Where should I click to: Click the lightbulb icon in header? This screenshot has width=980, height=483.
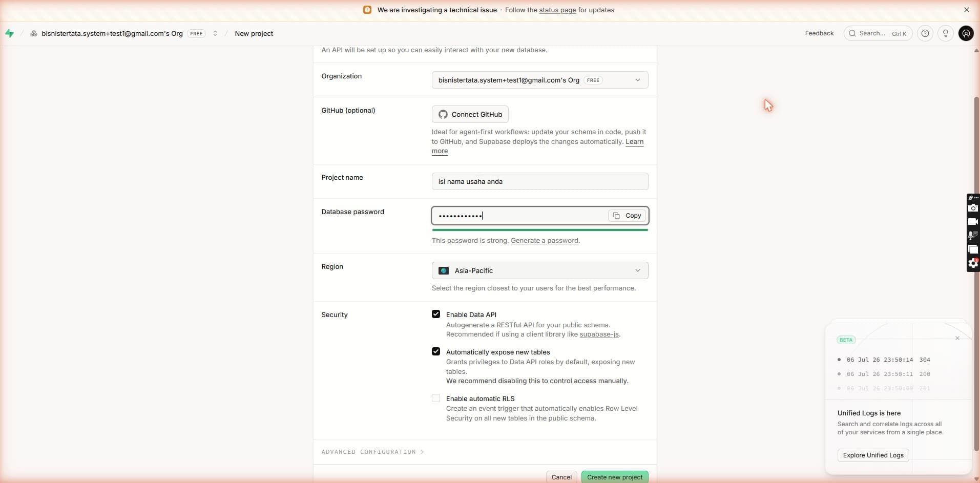point(946,33)
